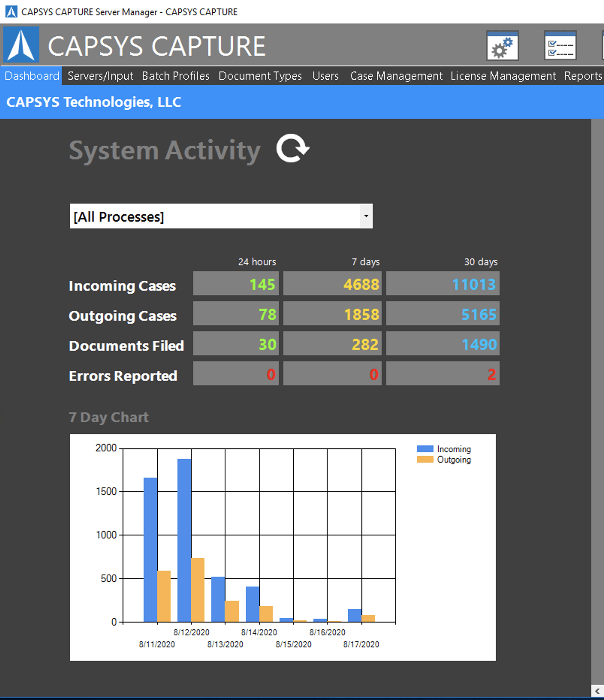
Task: Click Errors Reported 24 hours value 0
Action: coord(236,374)
